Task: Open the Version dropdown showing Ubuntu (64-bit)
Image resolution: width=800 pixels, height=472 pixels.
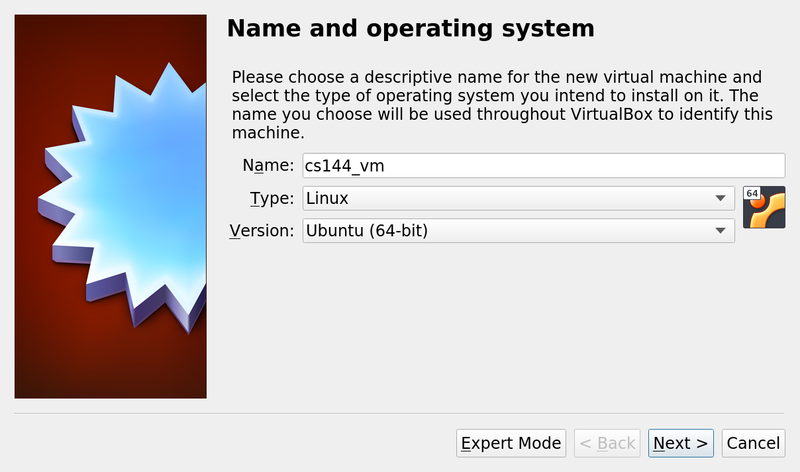Action: coord(518,231)
